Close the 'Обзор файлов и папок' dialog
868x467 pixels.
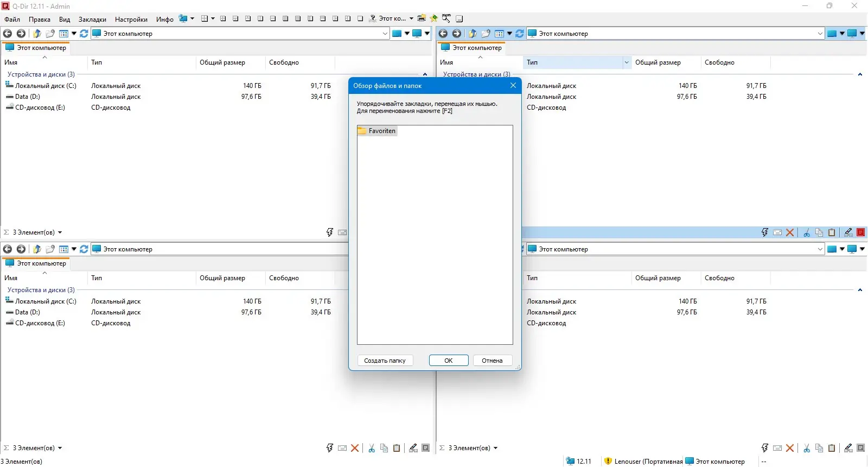(513, 85)
